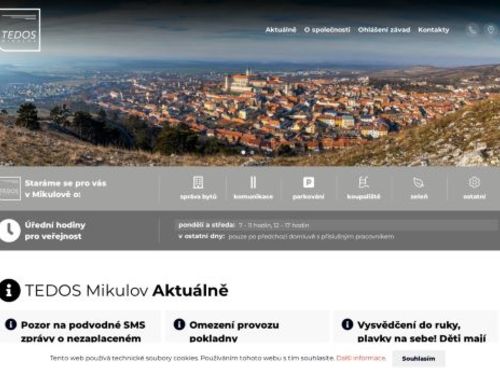Screen dimensions: 500x375
Task: Click the ostatní label
Action: click(474, 197)
